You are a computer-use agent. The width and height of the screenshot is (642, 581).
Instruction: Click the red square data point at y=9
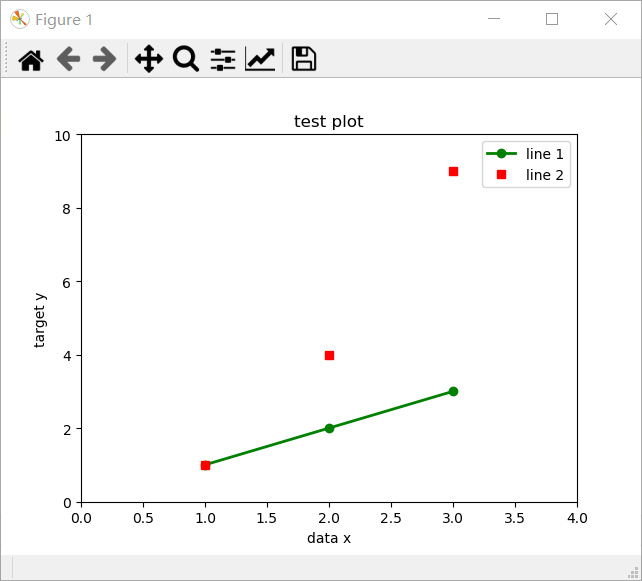coord(453,172)
